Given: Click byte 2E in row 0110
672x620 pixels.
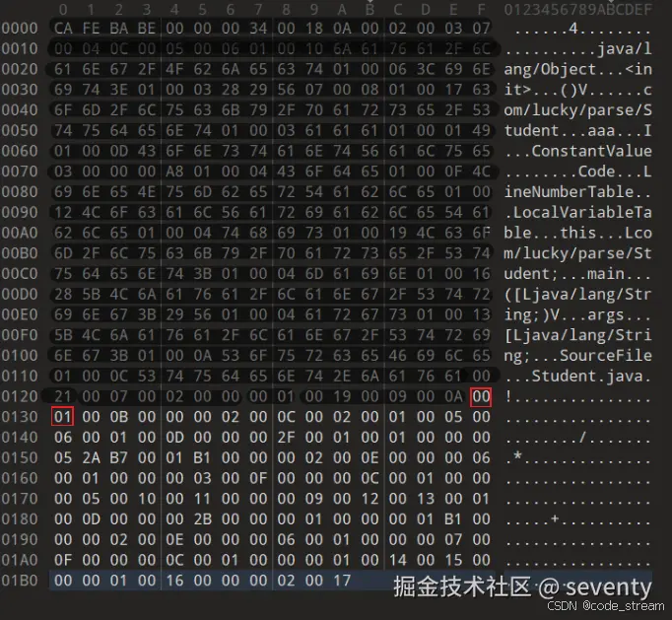Looking at the screenshot, I should 342,376.
